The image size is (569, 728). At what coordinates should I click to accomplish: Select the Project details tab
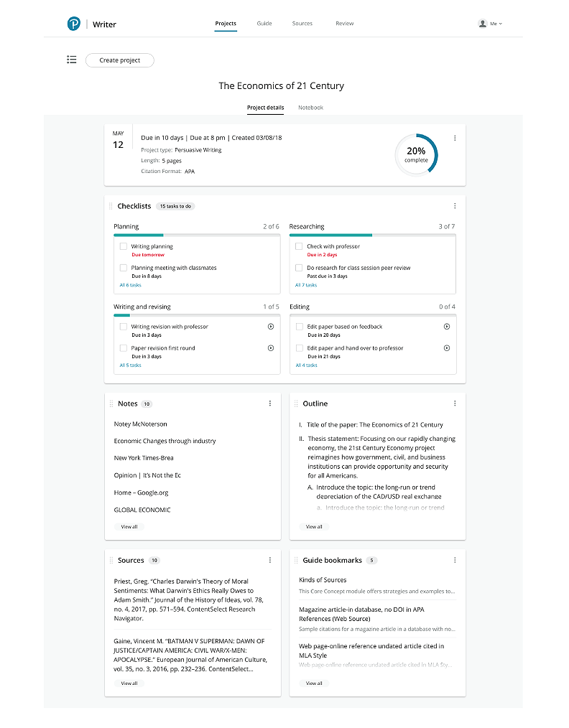click(265, 107)
